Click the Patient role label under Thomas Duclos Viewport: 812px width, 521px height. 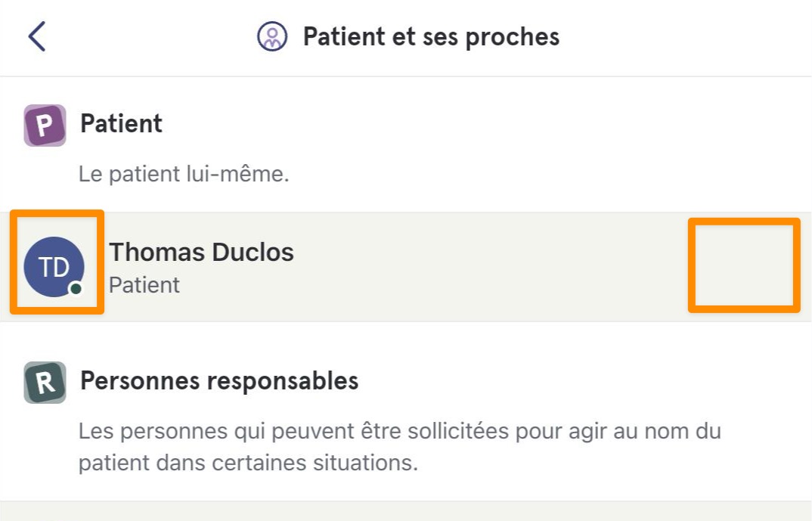click(144, 285)
